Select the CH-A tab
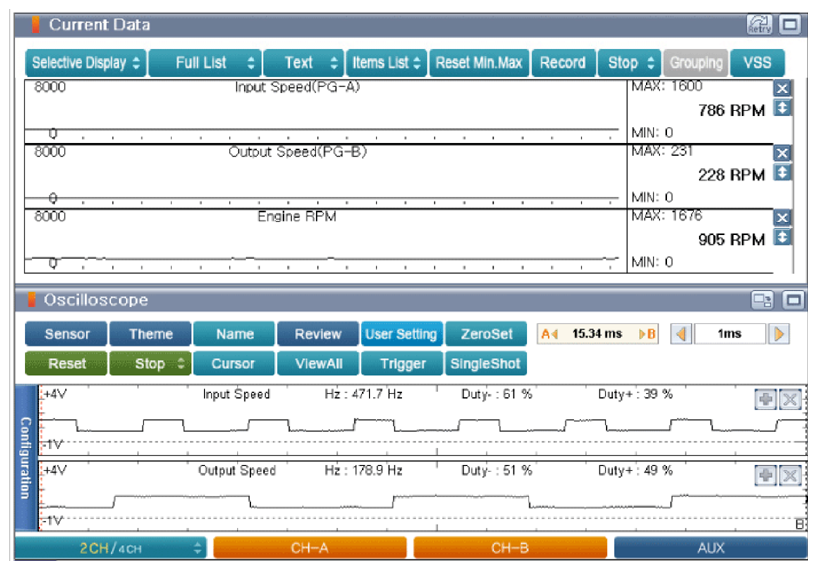This screenshot has width=817, height=570. click(x=310, y=548)
